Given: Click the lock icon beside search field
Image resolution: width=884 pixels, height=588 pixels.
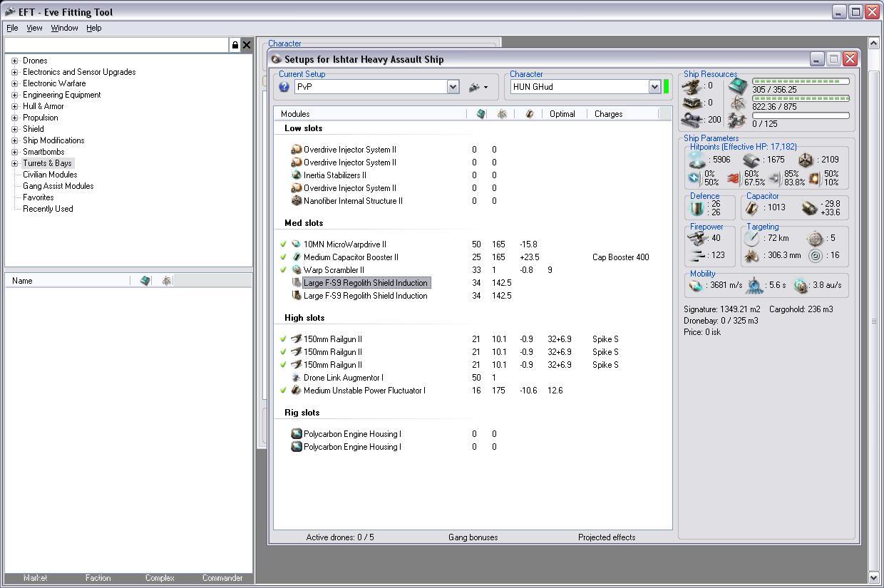Looking at the screenshot, I should point(235,45).
